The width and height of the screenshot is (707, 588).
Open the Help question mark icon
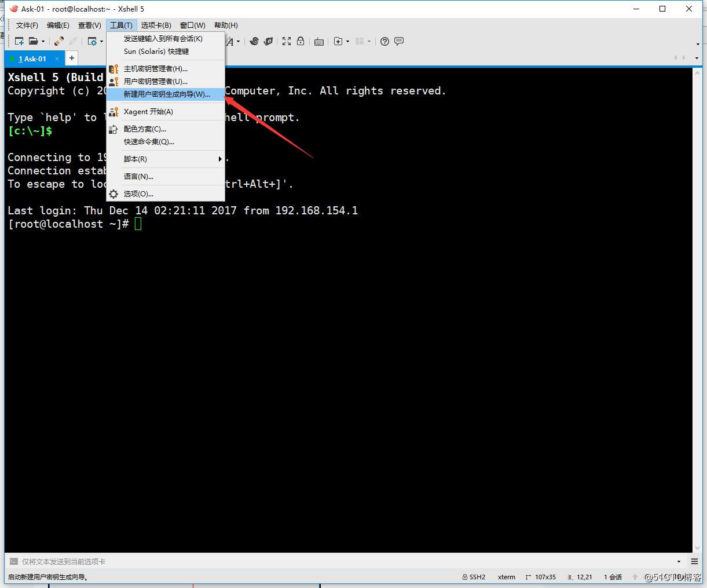[x=384, y=41]
